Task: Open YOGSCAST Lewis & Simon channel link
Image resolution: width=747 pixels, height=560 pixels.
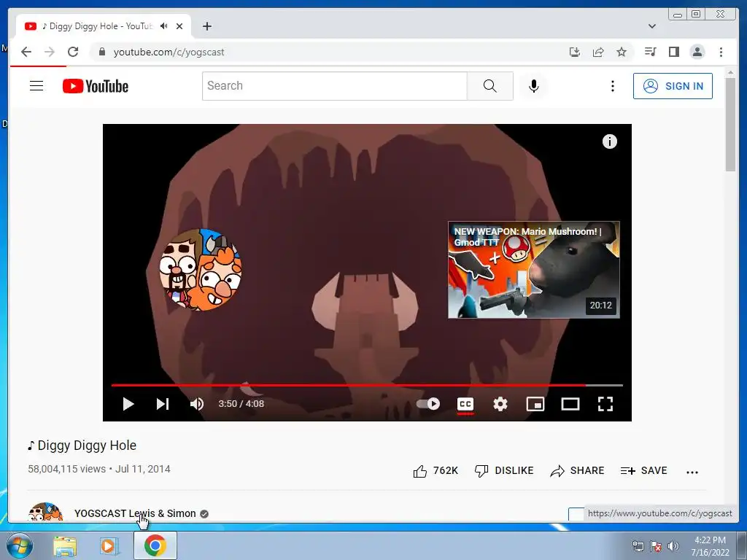Action: (135, 513)
